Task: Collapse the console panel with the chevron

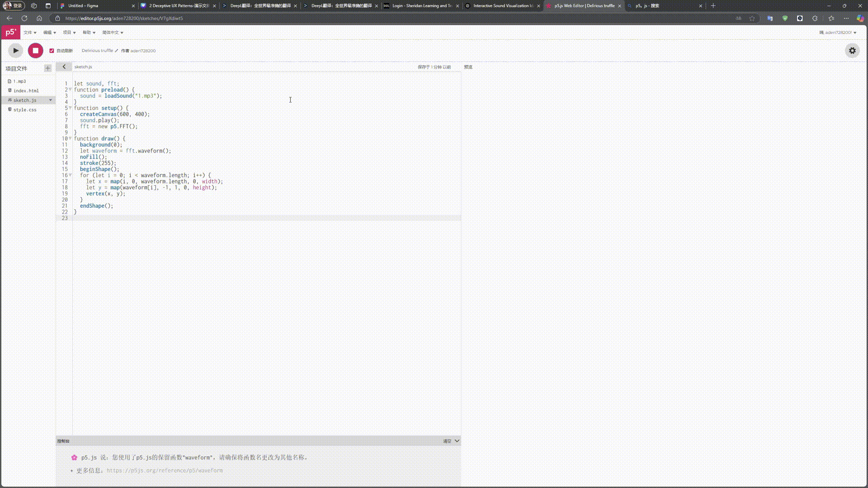Action: 457,441
